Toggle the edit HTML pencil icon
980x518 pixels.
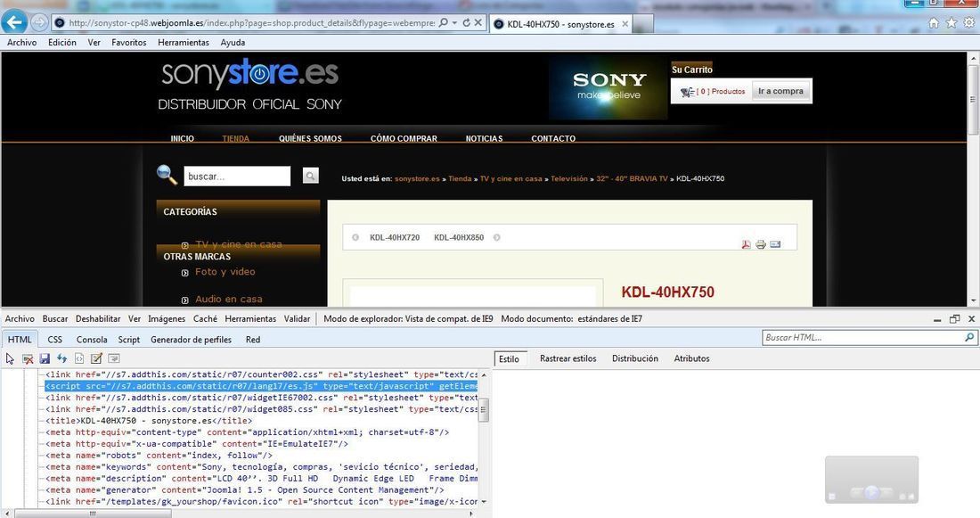tap(96, 358)
